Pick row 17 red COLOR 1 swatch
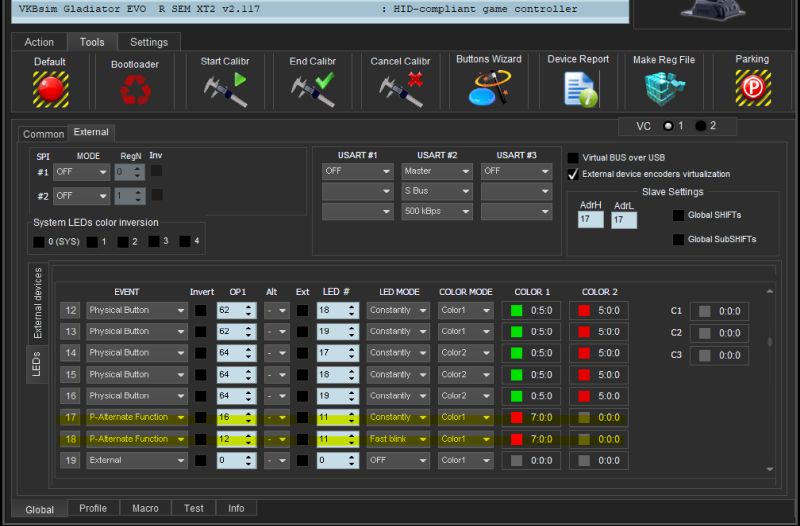The height and width of the screenshot is (526, 800). pyautogui.click(x=516, y=417)
